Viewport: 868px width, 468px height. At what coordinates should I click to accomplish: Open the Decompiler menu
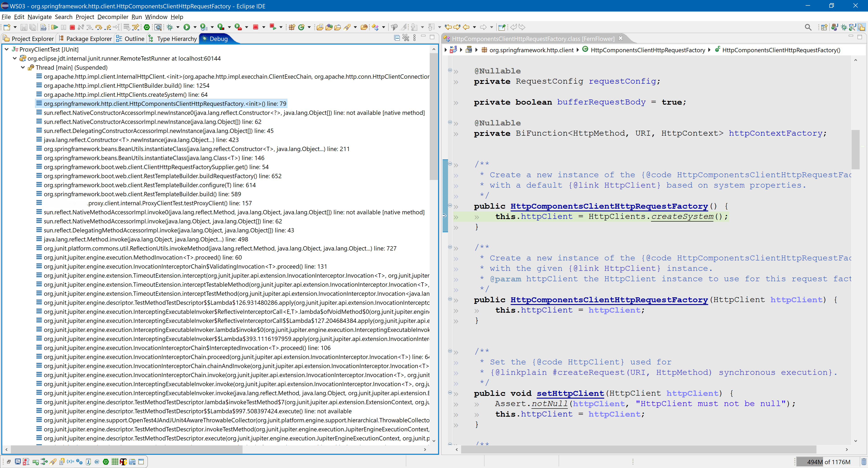pyautogui.click(x=113, y=17)
